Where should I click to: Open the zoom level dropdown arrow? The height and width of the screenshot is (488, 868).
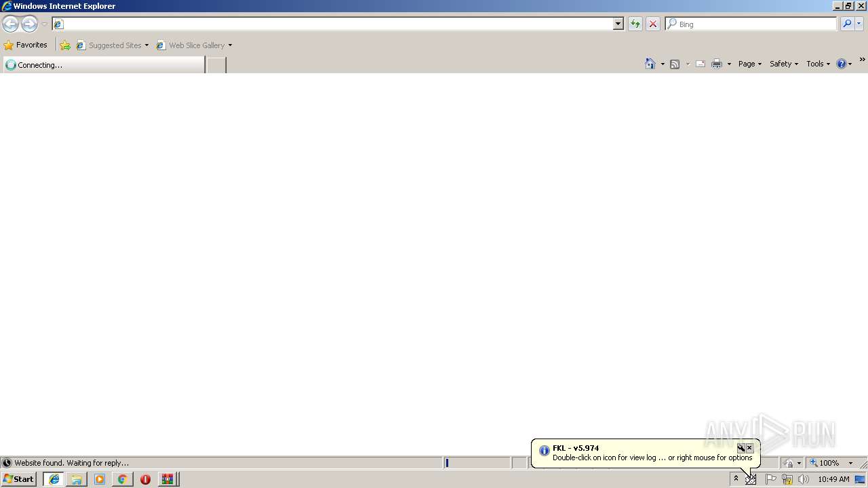850,463
